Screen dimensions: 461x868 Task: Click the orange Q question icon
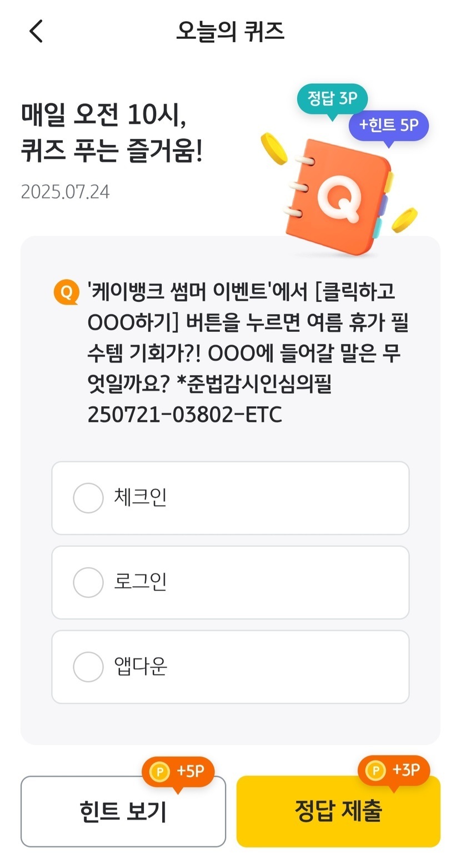[67, 292]
